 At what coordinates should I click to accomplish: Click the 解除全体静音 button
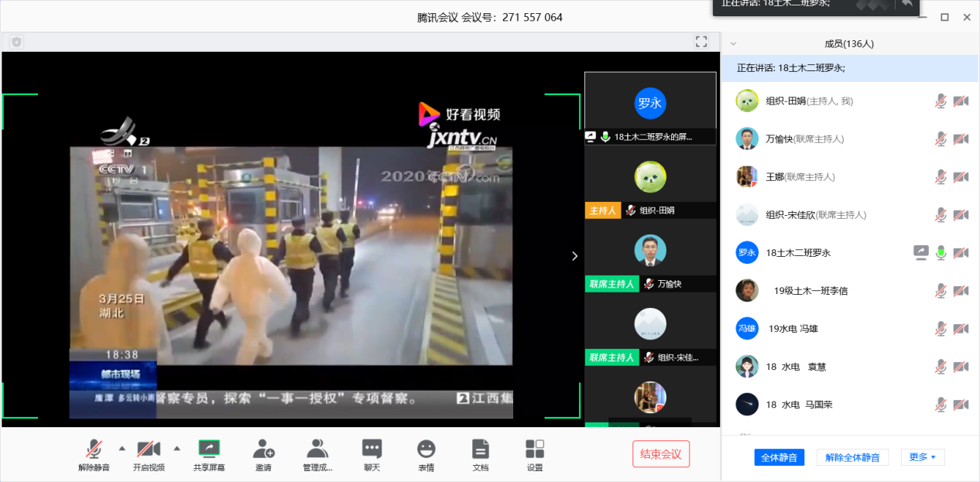[x=852, y=457]
